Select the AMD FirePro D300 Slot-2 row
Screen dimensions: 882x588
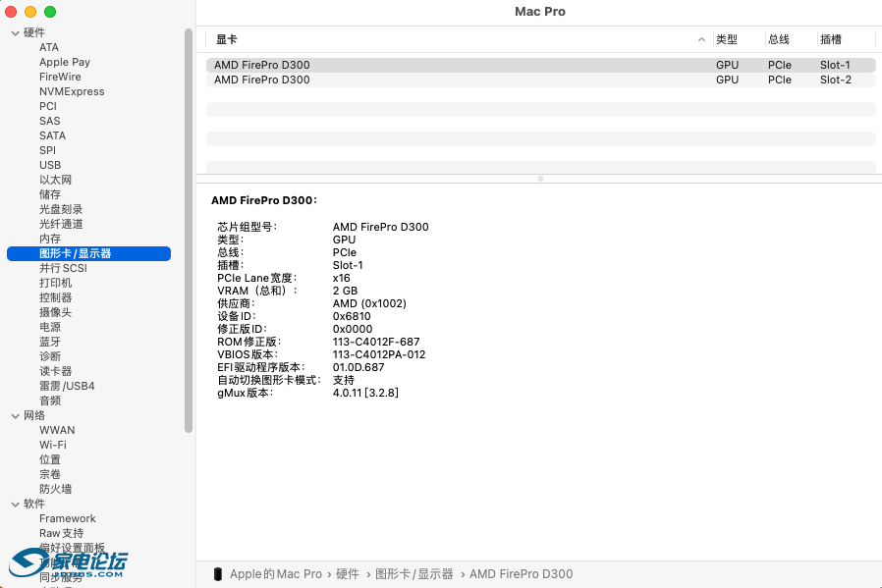point(540,80)
